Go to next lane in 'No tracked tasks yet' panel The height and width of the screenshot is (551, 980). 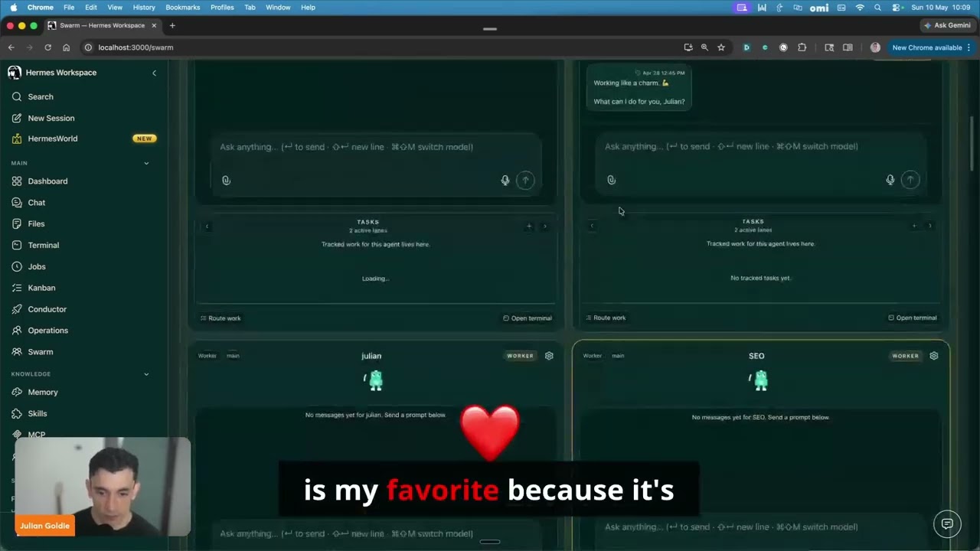[x=930, y=226]
